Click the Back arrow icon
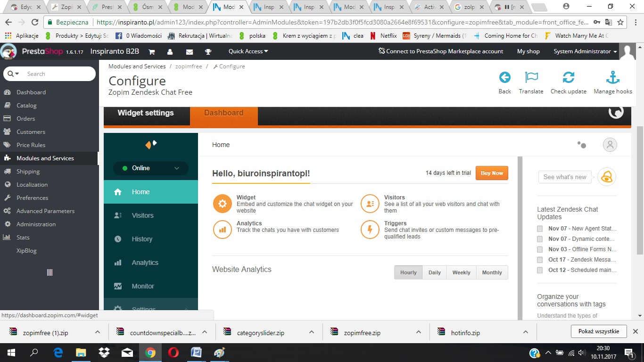 click(504, 77)
